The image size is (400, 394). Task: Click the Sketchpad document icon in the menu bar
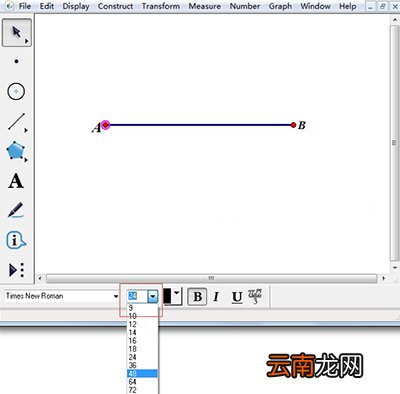coord(9,6)
